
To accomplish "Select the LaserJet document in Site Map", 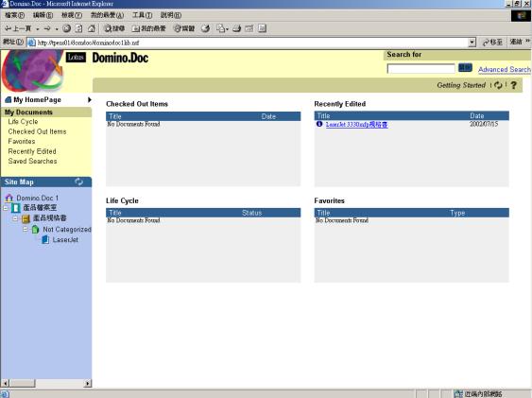I will pos(65,240).
